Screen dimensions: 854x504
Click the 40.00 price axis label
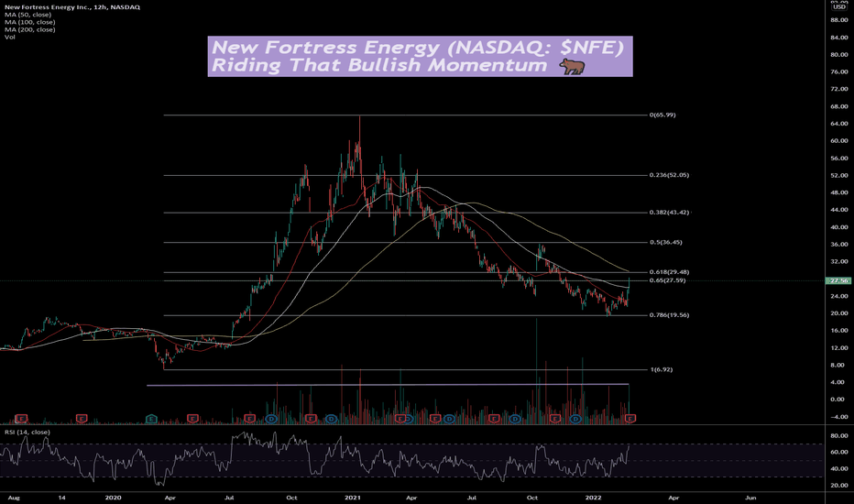click(839, 227)
